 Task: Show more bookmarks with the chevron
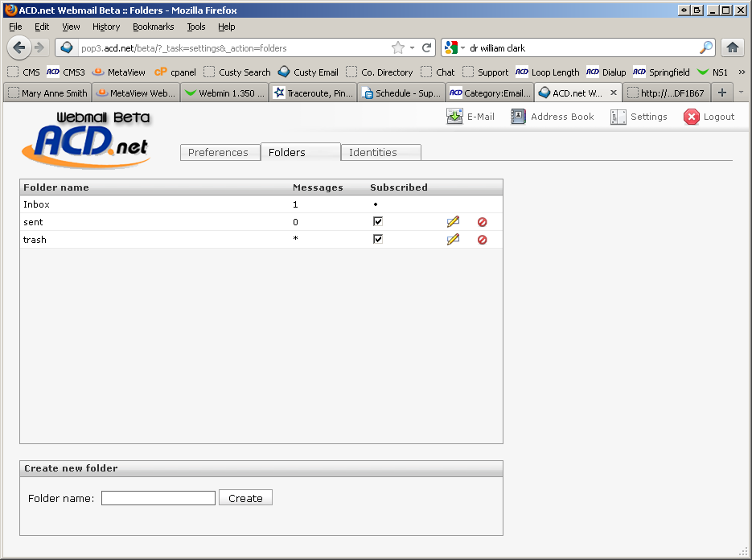coord(742,72)
